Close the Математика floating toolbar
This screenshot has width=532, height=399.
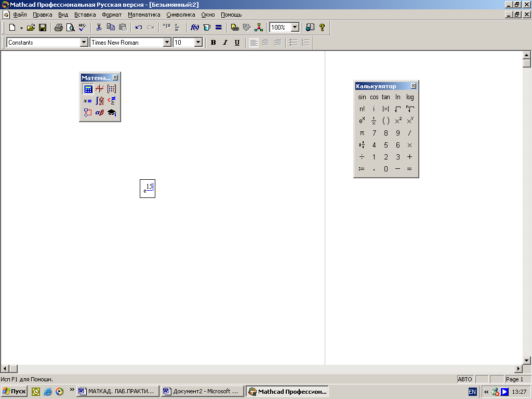point(115,77)
